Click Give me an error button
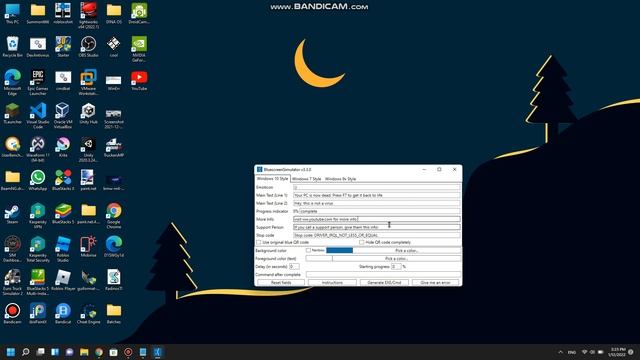 coord(436,282)
